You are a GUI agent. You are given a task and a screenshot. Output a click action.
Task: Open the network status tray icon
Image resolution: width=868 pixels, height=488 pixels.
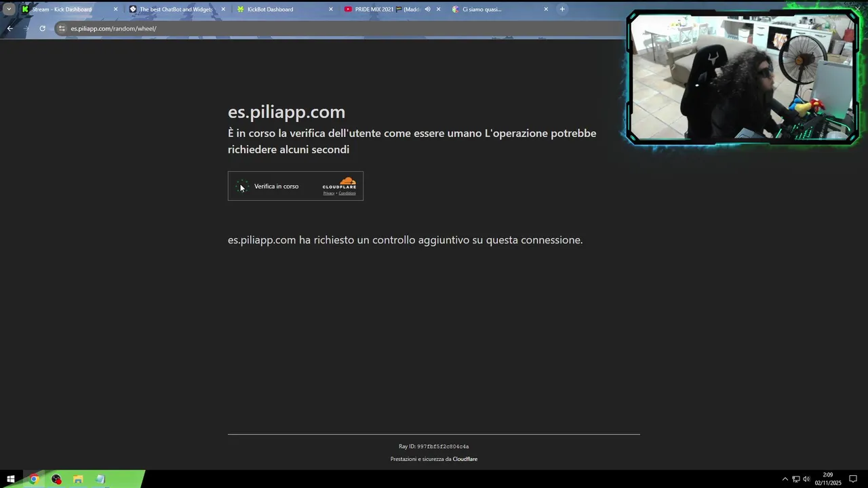coord(796,479)
